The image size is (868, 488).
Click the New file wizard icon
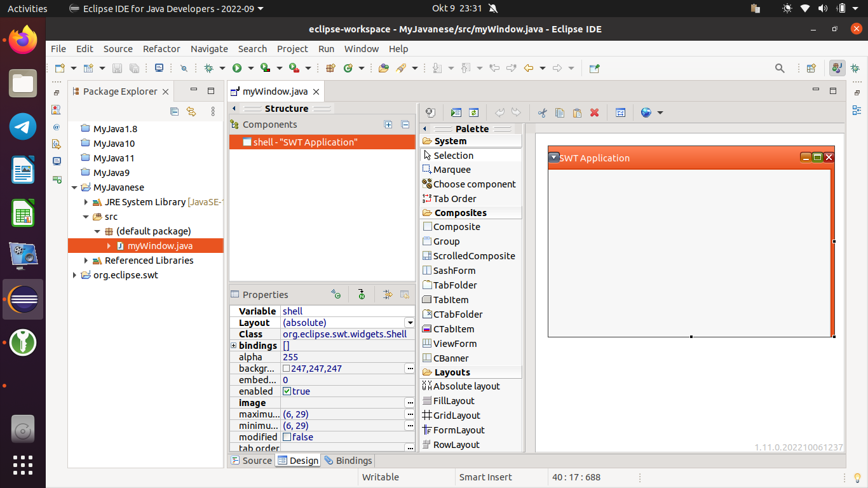60,68
